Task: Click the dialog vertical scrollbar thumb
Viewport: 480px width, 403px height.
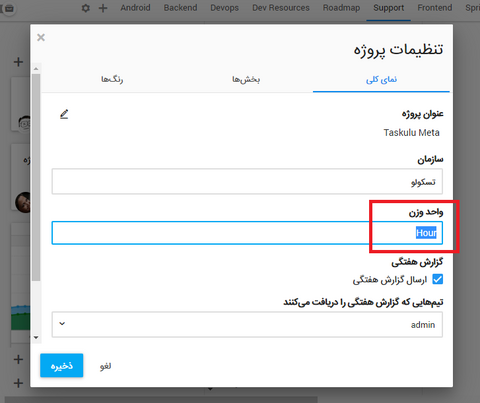Action: 36,177
